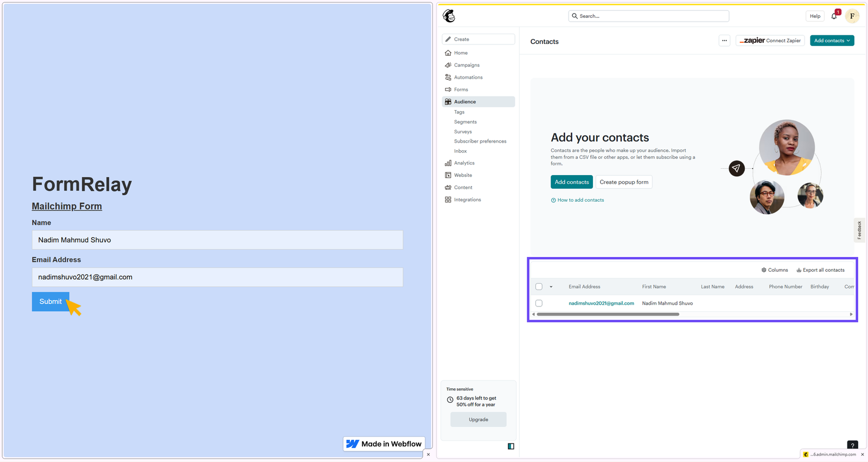Click the Birthday column header

(x=820, y=287)
